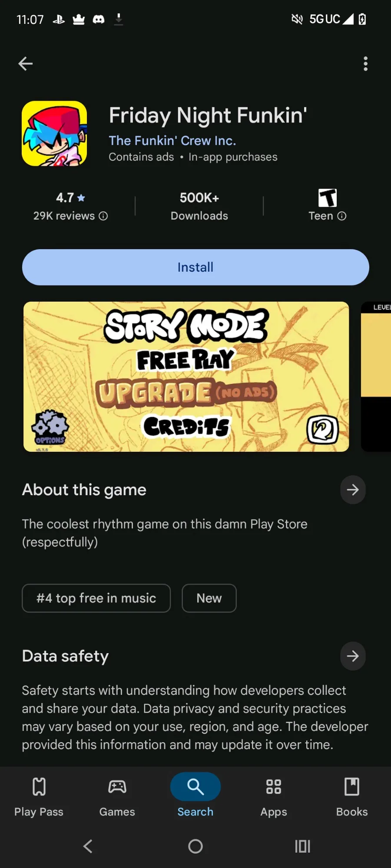The width and height of the screenshot is (391, 868).
Task: Tap the #4 top free in music chip
Action: click(96, 598)
